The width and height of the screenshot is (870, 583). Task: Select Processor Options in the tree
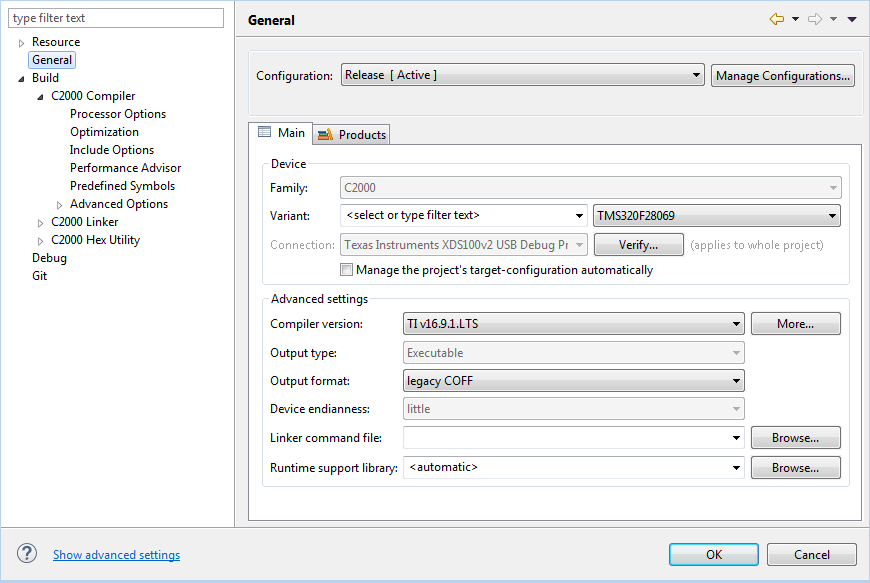118,114
